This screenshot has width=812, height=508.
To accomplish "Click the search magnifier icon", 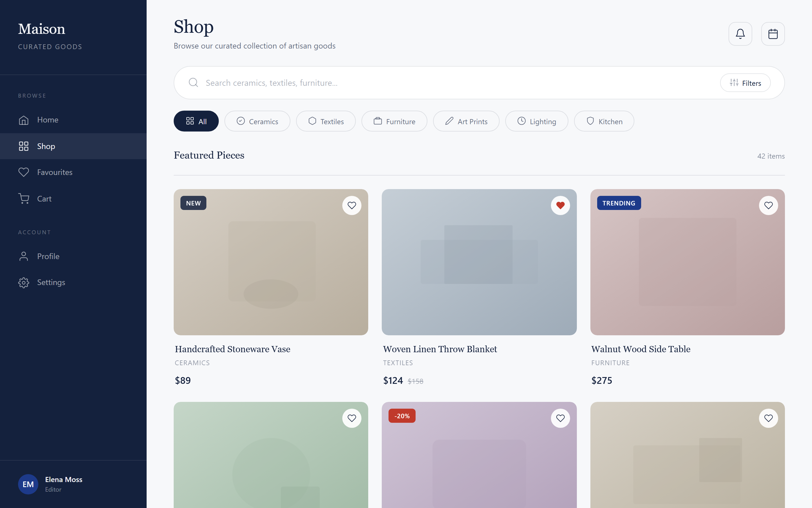I will [193, 83].
